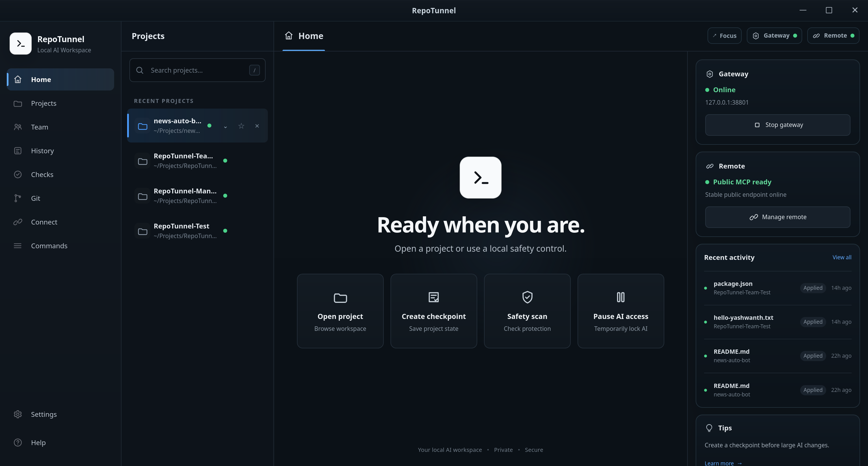Viewport: 868px width, 466px height.
Task: Open the Home sidebar item
Action: click(x=61, y=79)
